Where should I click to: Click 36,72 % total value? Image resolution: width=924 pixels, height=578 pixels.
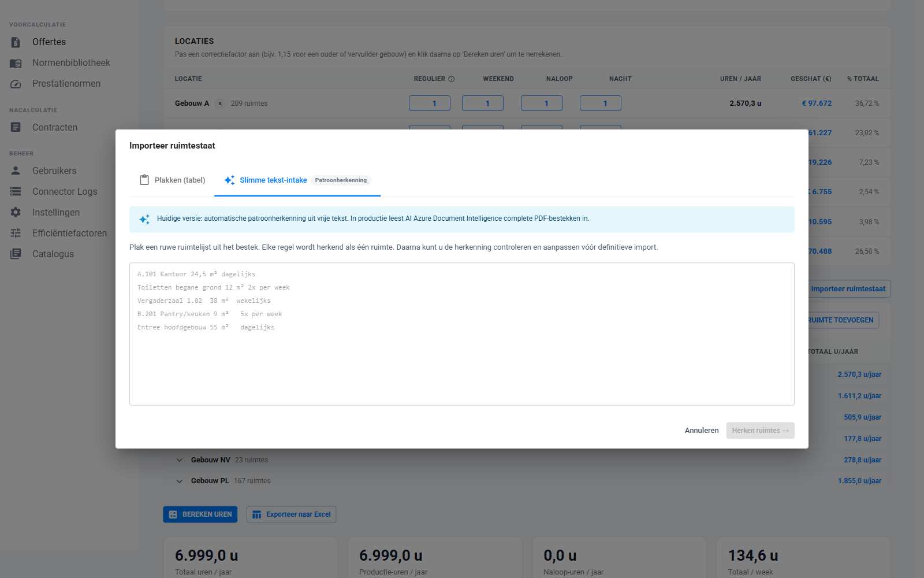point(867,103)
